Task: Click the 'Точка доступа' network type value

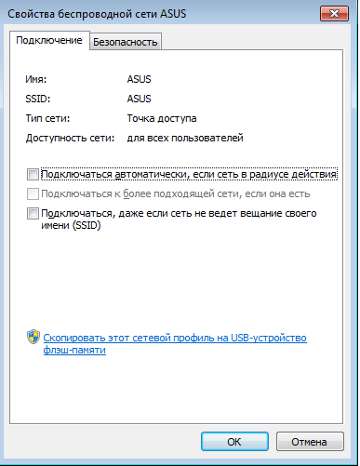Action: click(162, 119)
